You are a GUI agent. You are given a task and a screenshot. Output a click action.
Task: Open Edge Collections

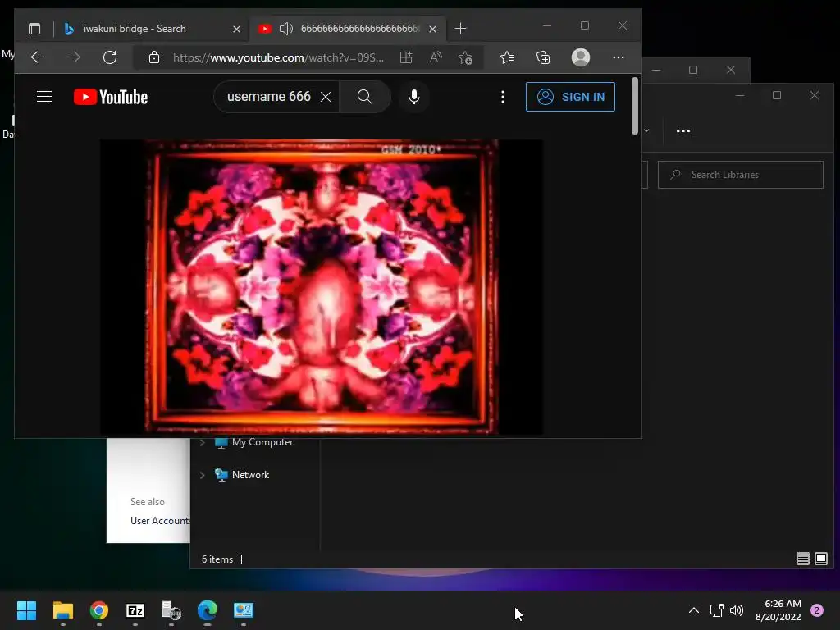point(543,57)
